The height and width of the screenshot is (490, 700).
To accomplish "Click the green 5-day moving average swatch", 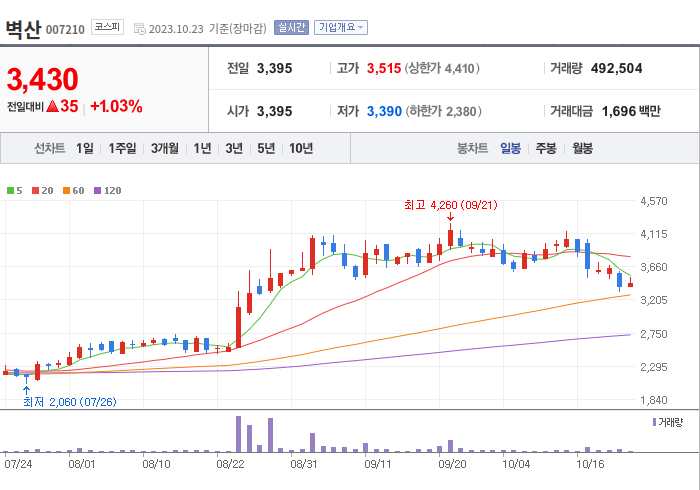I will coord(10,191).
